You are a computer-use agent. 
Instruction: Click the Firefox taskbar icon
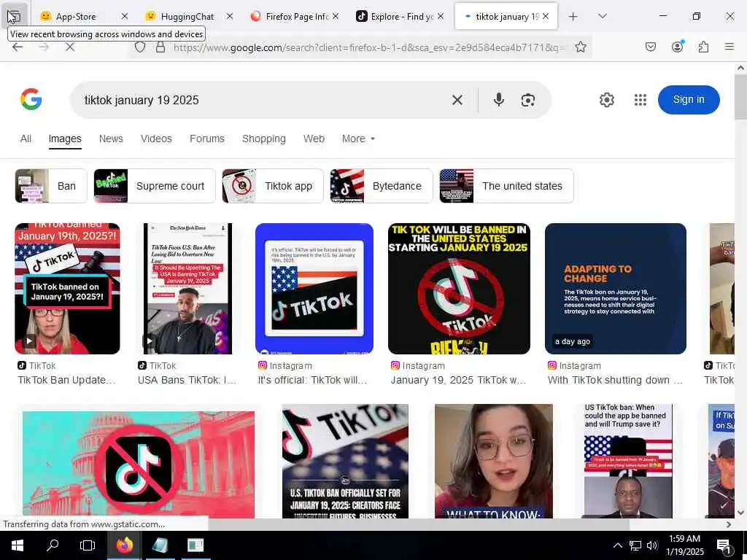tap(124, 545)
